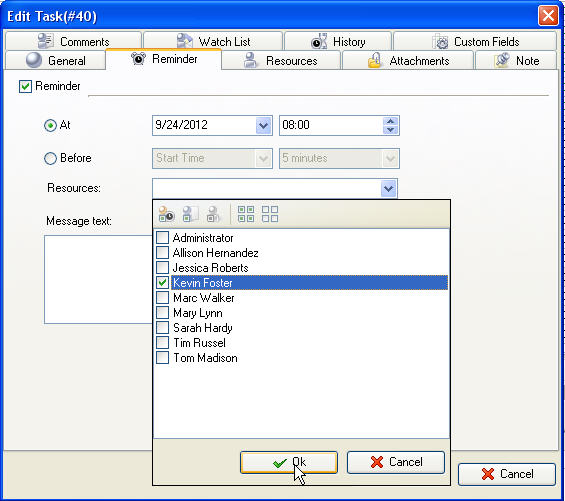Open the Custom Fields tab

tap(475, 41)
